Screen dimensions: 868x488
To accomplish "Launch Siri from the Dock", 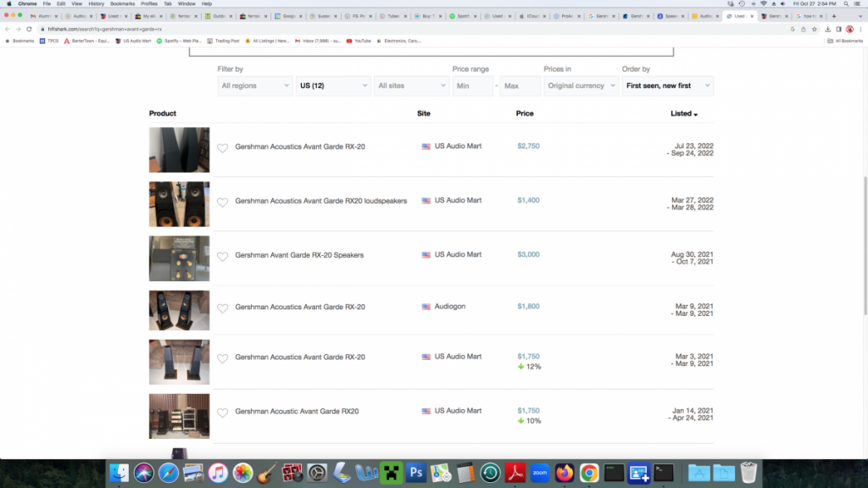I will coord(144,473).
